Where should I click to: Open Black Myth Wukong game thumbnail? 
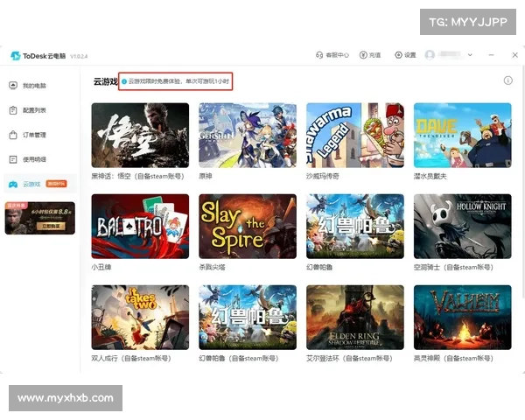140,136
